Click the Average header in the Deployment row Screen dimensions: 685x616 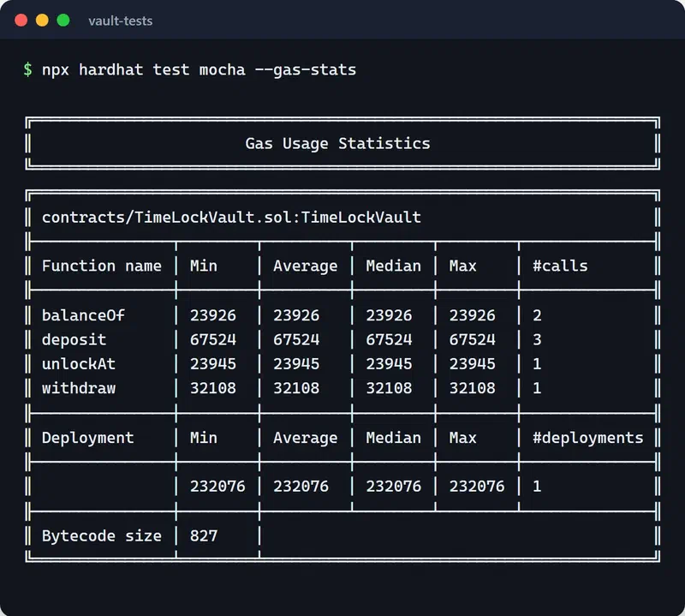click(306, 438)
